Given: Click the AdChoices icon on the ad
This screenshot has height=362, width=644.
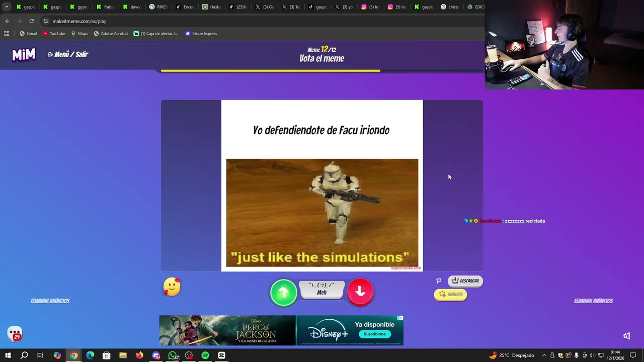Looking at the screenshot, I should tap(400, 318).
